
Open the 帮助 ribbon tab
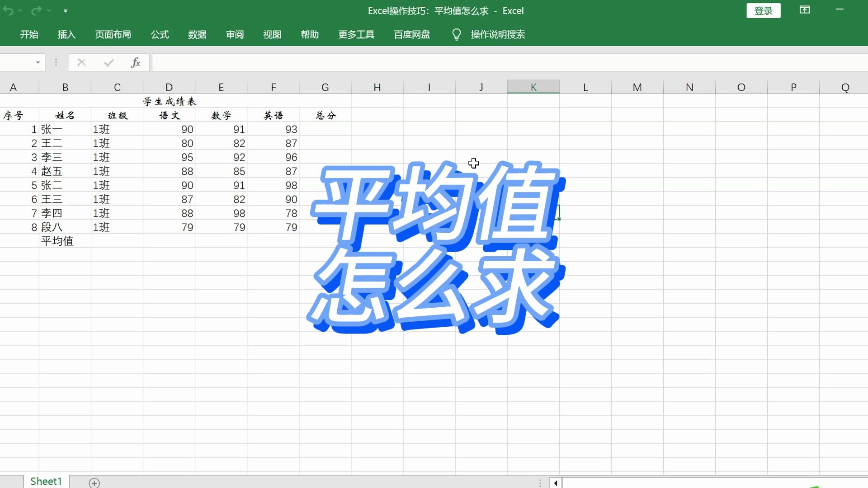[310, 34]
